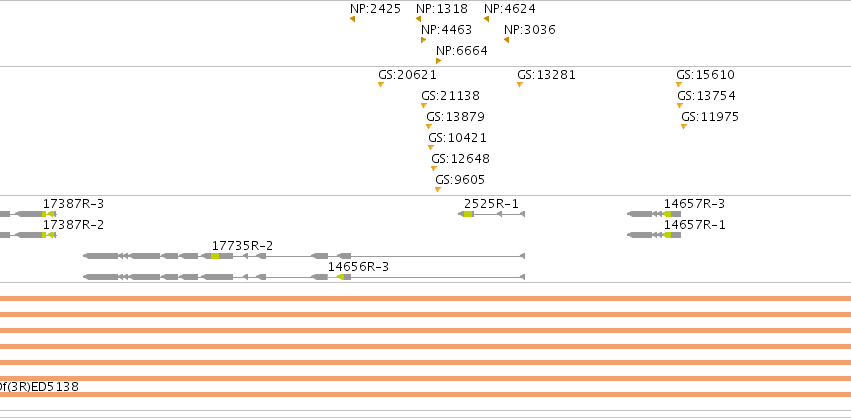851x418 pixels.
Task: Click the NP:4624 label text
Action: 510,9
